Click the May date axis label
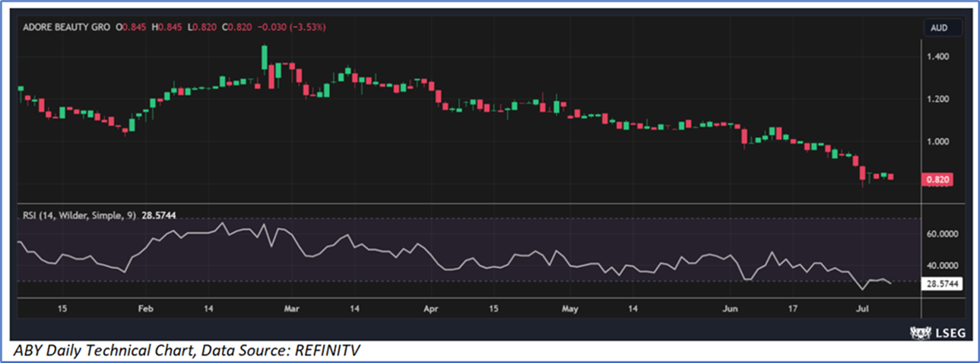 click(570, 309)
